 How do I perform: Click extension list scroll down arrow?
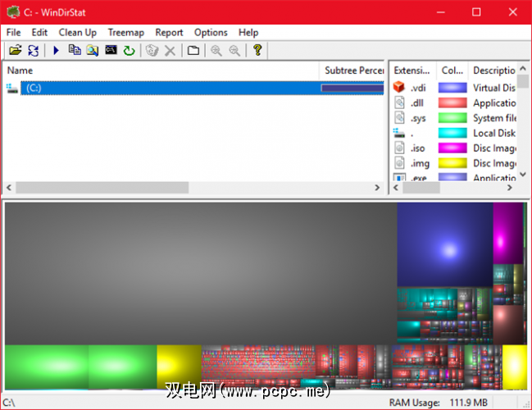coord(523,175)
